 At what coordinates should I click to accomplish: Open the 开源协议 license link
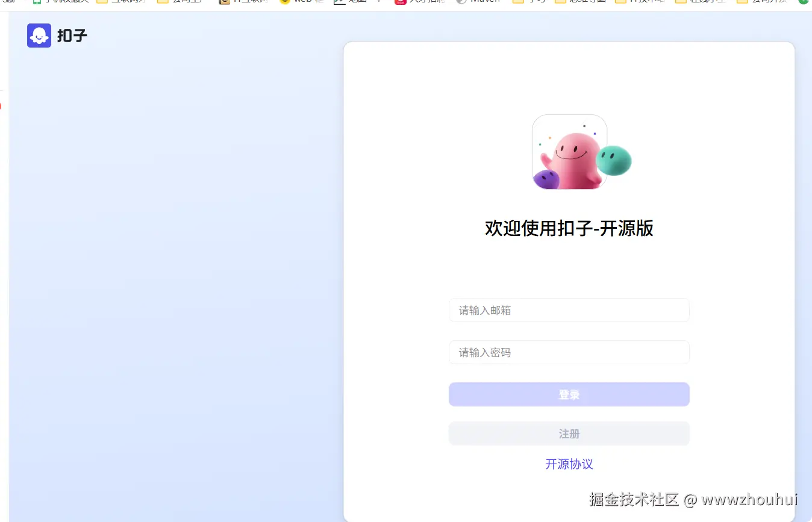tap(569, 464)
